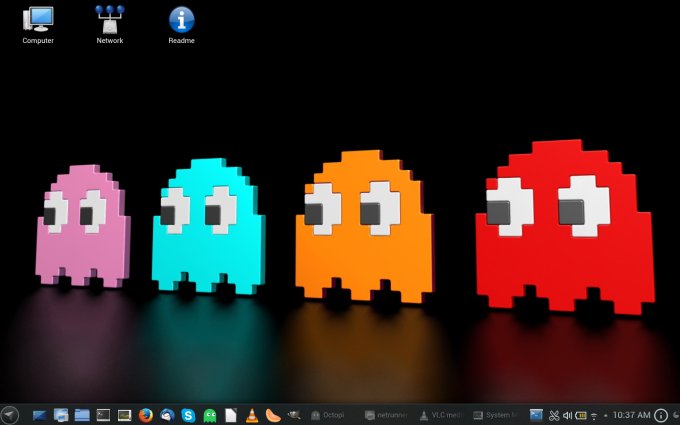Image resolution: width=680 pixels, height=425 pixels.
Task: Open the Netrunner application launcher menu
Action: click(9, 415)
